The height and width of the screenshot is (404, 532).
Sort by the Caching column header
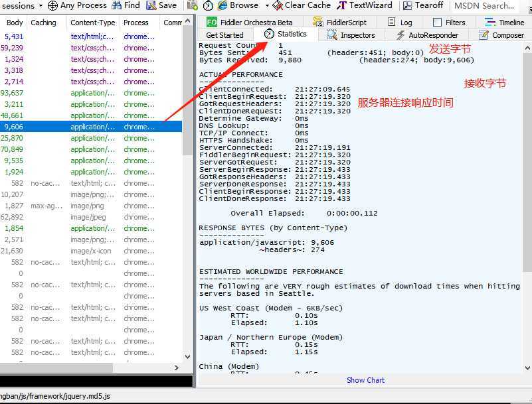tap(43, 23)
